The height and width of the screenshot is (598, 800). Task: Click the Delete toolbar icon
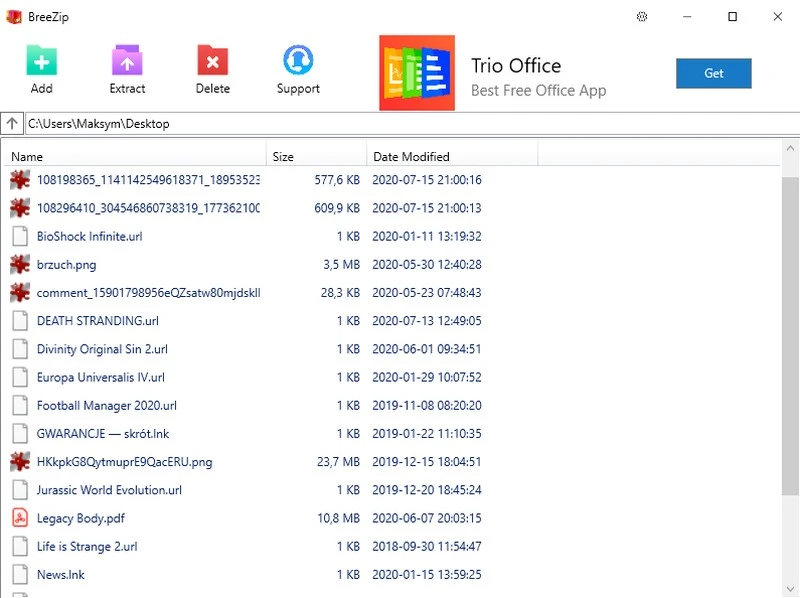click(x=212, y=60)
